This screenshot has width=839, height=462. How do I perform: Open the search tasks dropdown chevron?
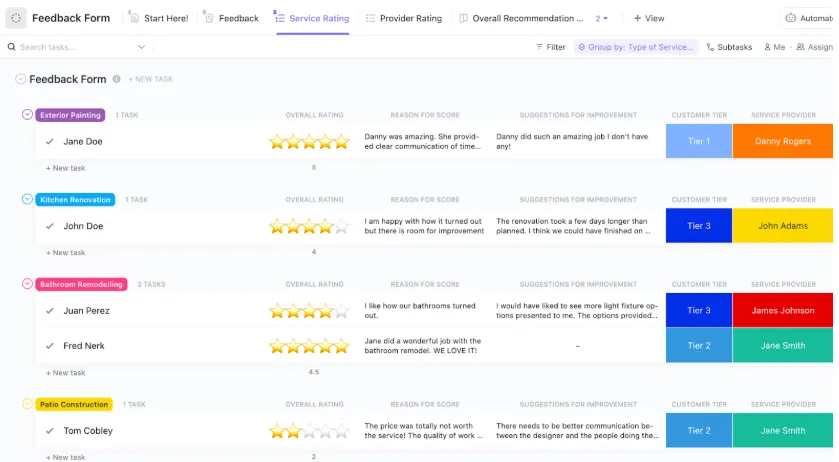(141, 47)
